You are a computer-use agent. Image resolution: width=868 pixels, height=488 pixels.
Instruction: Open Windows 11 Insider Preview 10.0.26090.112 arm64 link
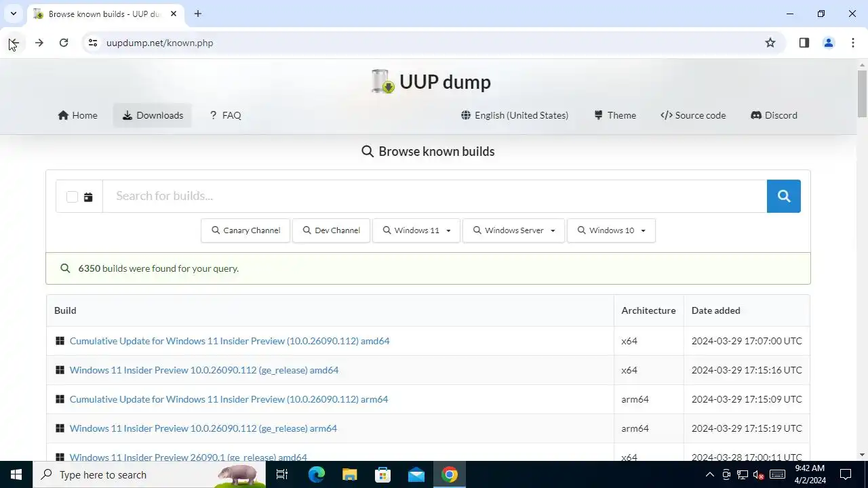pos(203,428)
